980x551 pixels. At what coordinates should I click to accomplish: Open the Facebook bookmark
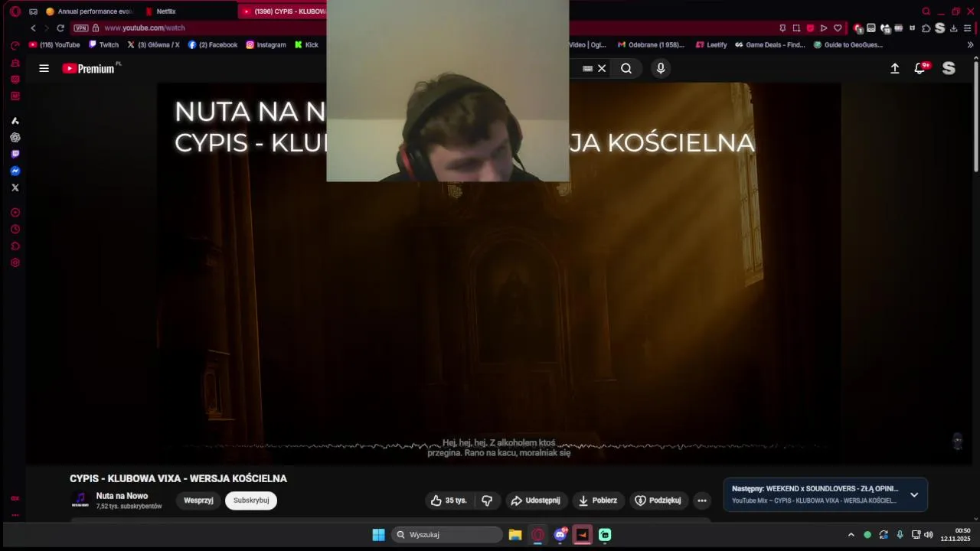click(x=213, y=45)
